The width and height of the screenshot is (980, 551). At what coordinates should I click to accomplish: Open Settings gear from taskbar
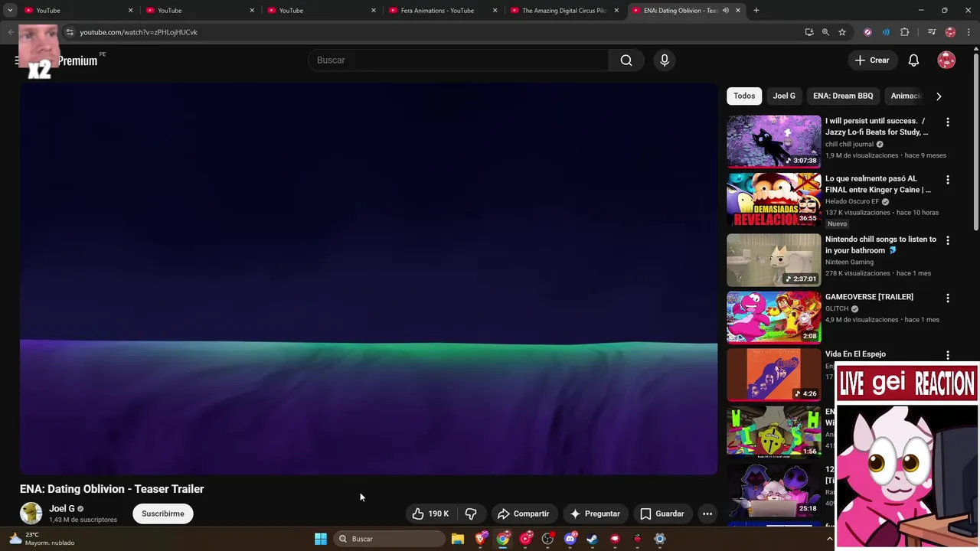(659, 539)
